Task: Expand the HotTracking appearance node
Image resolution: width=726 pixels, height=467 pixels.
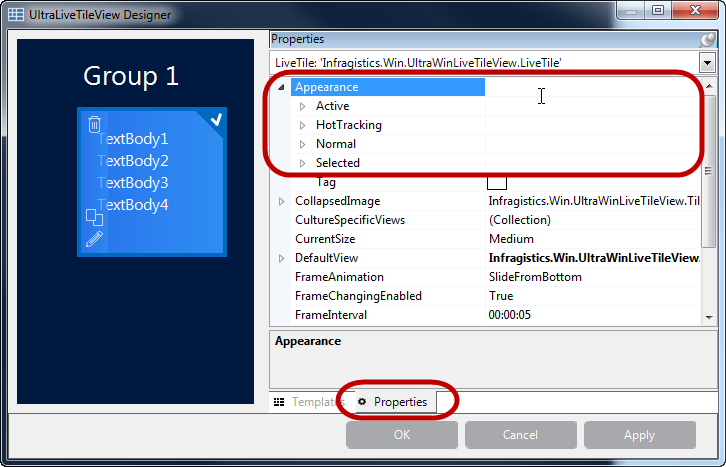Action: tap(303, 125)
